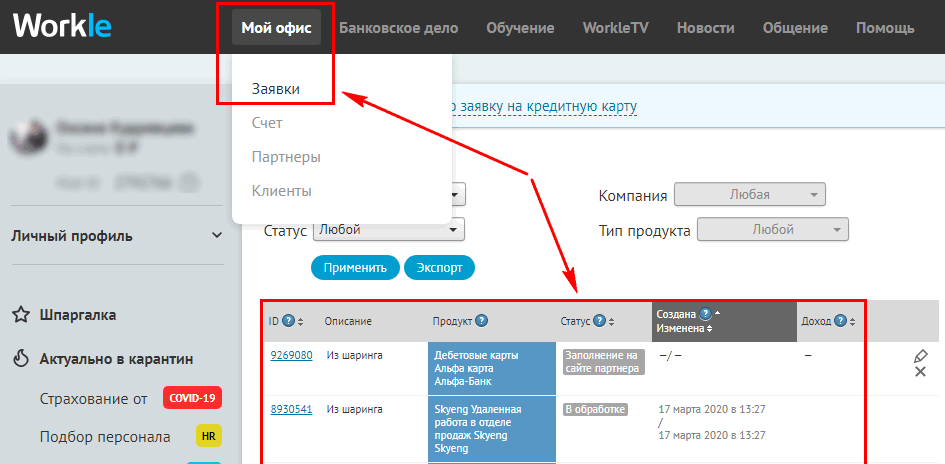Select Счет in the dropdown menu
Viewport: 945px width, 464px height.
point(267,123)
